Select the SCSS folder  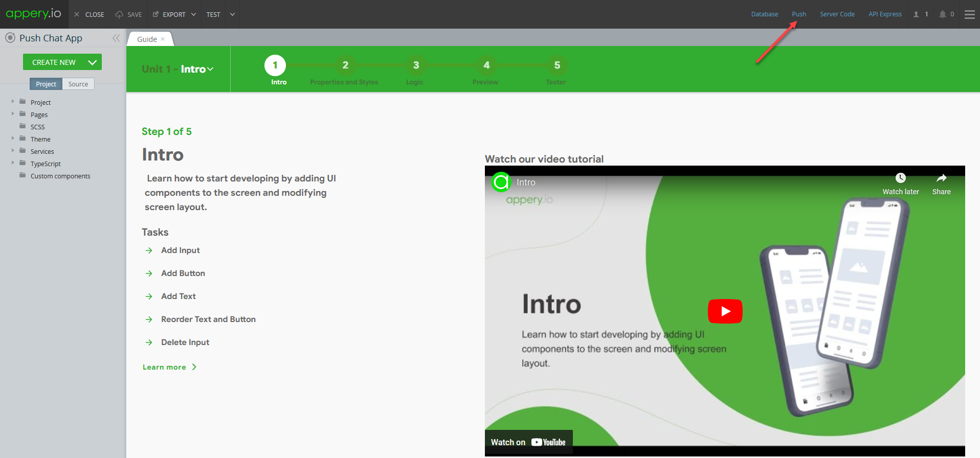click(x=37, y=127)
